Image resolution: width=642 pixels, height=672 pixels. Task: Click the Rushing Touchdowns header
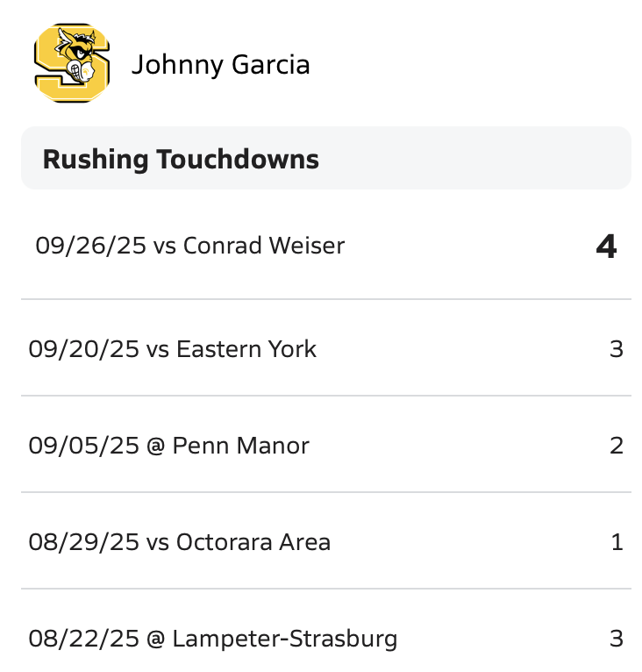181,159
